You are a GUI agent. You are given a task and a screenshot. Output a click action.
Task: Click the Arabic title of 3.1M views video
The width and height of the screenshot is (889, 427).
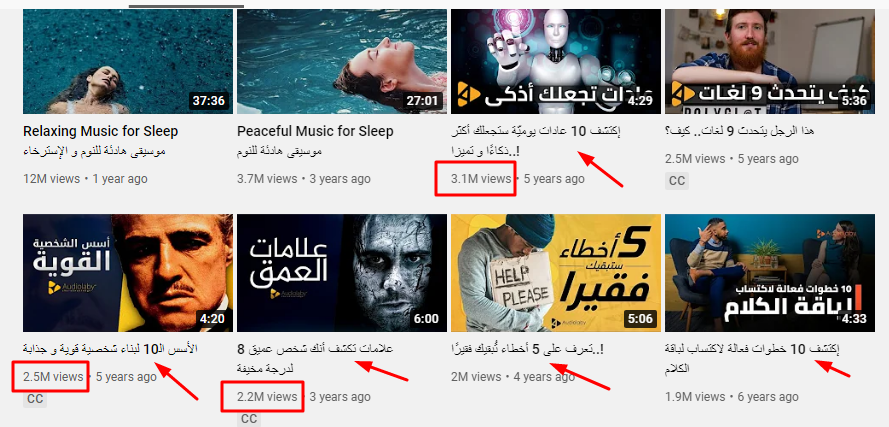tap(536, 142)
